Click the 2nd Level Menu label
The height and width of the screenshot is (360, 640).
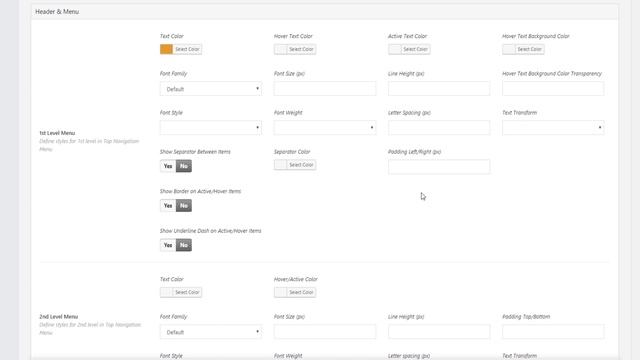coord(58,317)
